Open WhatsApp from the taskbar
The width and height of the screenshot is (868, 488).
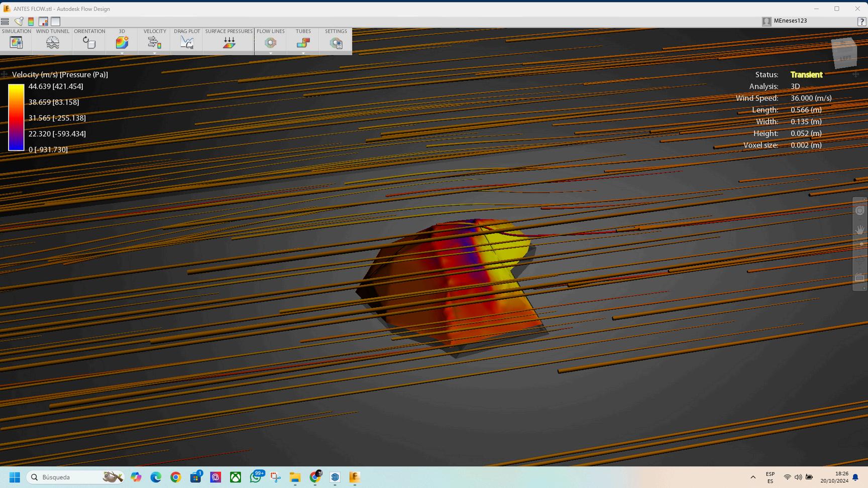256,477
